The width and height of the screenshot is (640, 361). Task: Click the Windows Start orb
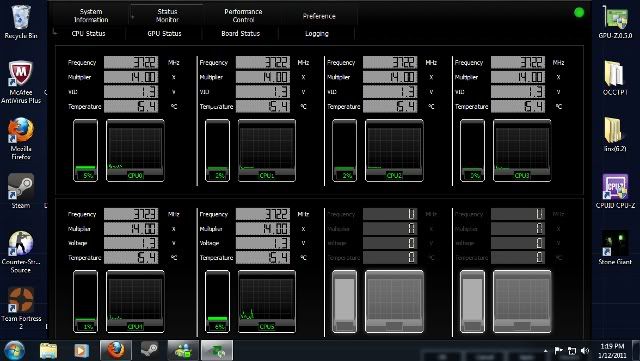point(14,350)
